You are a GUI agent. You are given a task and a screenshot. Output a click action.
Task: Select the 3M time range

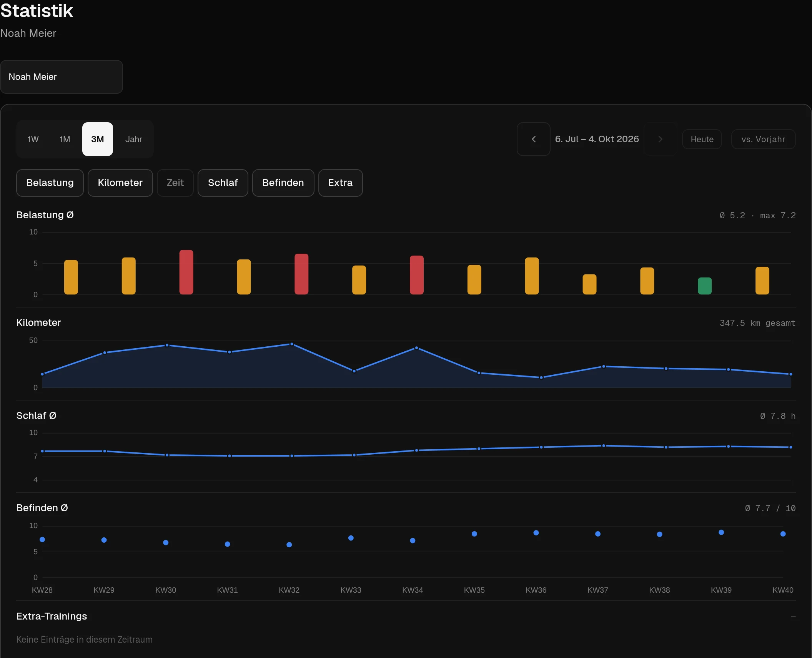pos(98,139)
